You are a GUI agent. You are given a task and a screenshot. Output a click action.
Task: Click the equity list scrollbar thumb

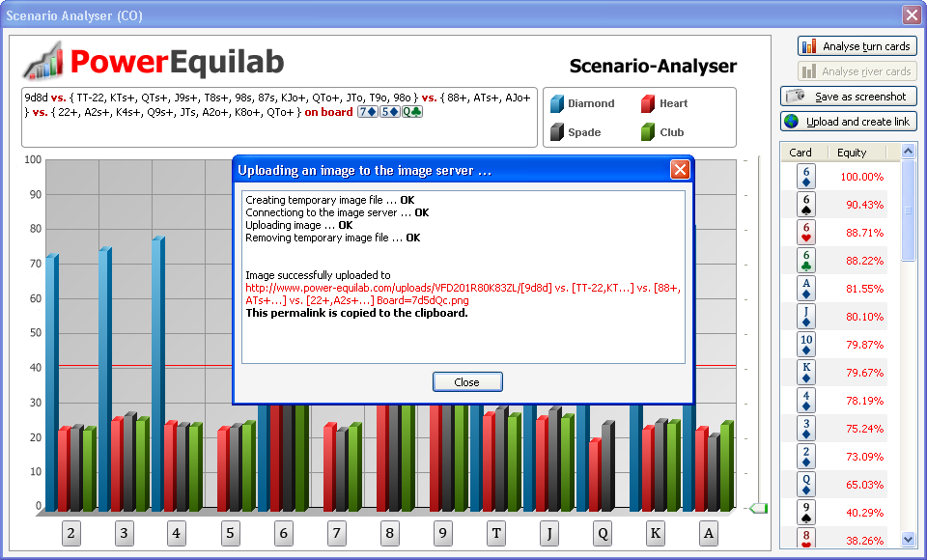(908, 210)
